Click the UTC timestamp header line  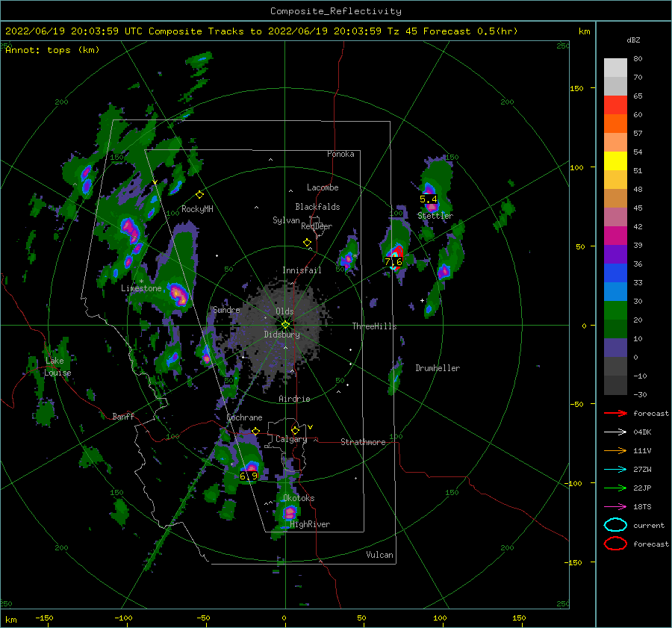pyautogui.click(x=261, y=31)
